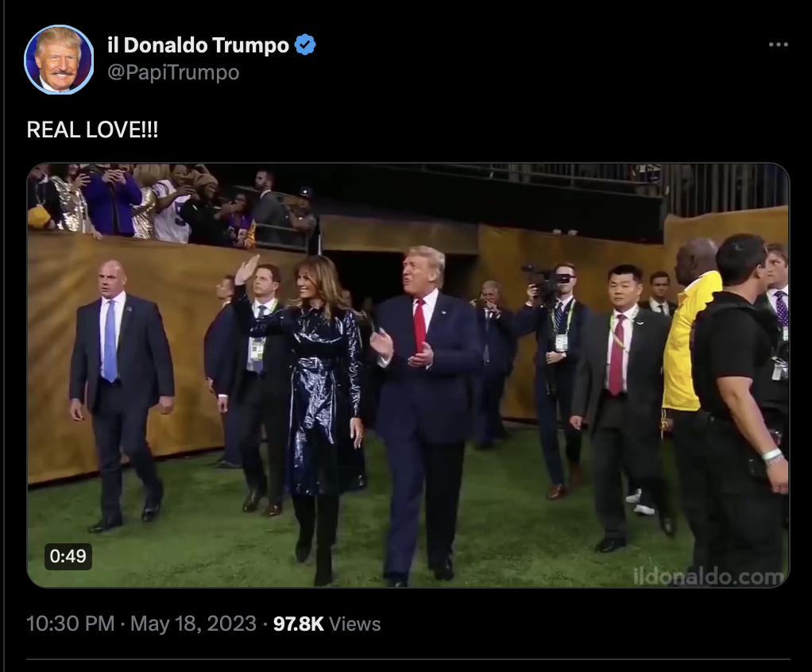Click the display name il Donaldo Trumpo

coord(198,45)
